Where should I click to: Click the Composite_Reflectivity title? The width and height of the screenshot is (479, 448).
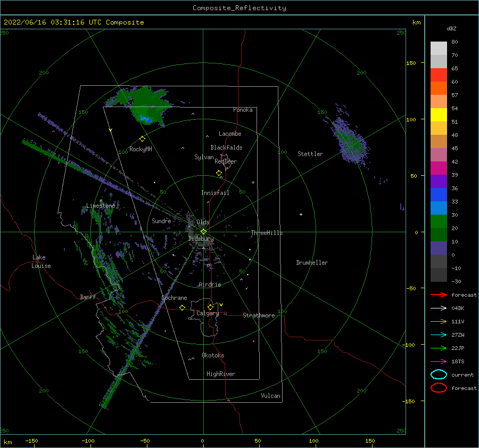pos(239,8)
